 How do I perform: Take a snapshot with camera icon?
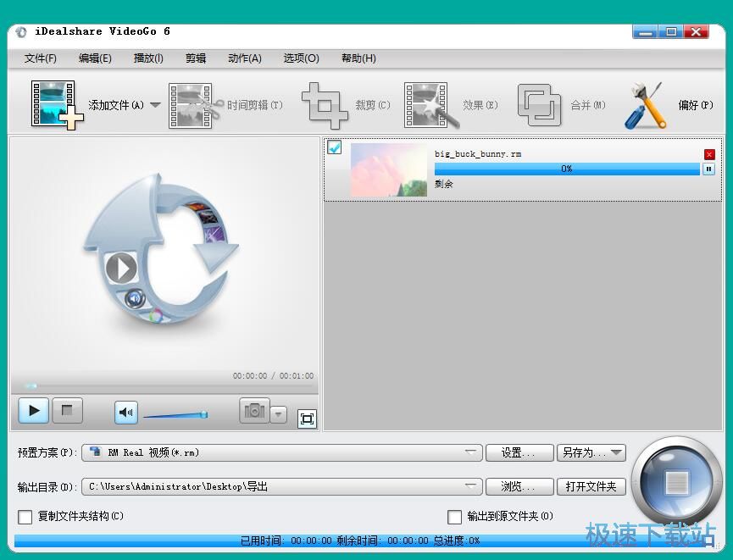click(x=254, y=411)
